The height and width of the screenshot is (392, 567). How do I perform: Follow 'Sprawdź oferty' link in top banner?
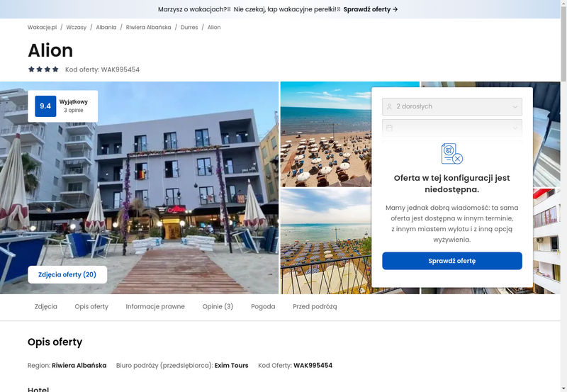pyautogui.click(x=371, y=9)
